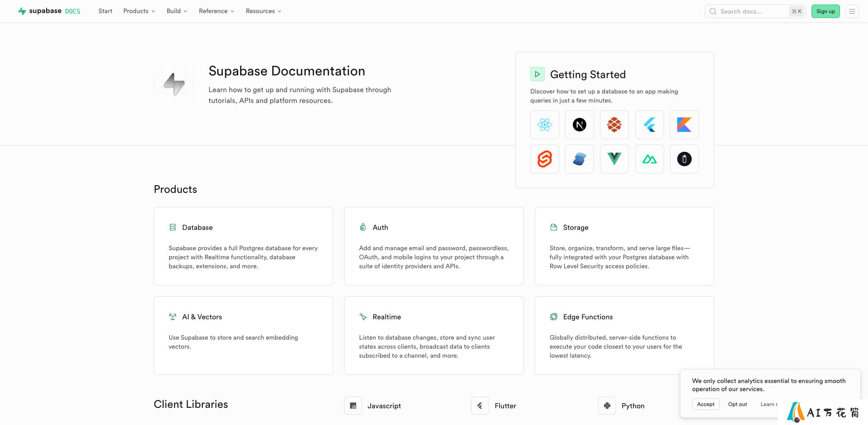Expand the Build dropdown menu
The width and height of the screenshot is (868, 425).
[x=177, y=11]
